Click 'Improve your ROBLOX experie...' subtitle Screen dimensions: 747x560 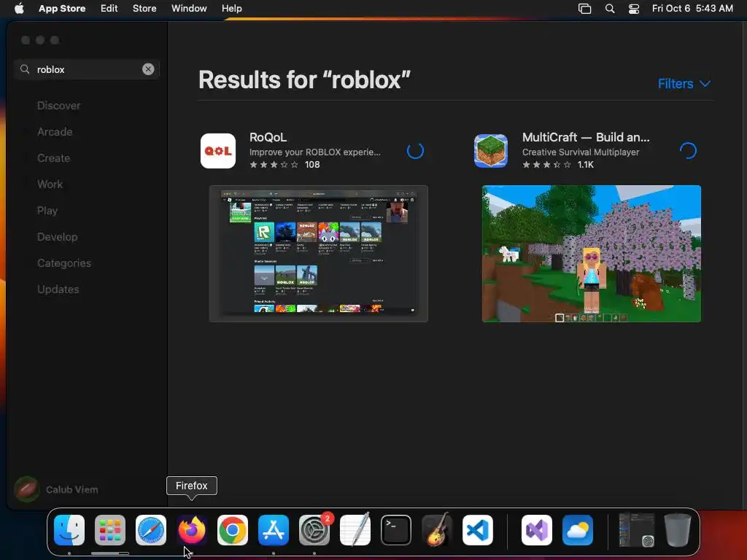point(315,152)
